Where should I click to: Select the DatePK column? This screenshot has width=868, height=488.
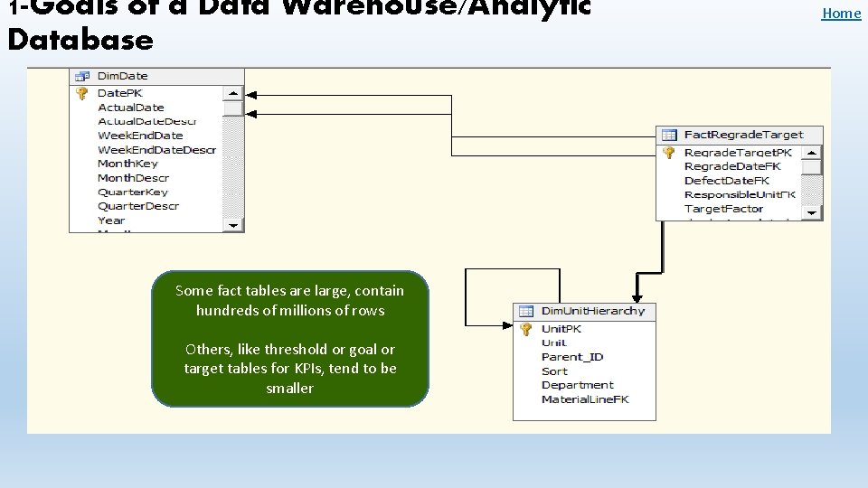point(119,93)
